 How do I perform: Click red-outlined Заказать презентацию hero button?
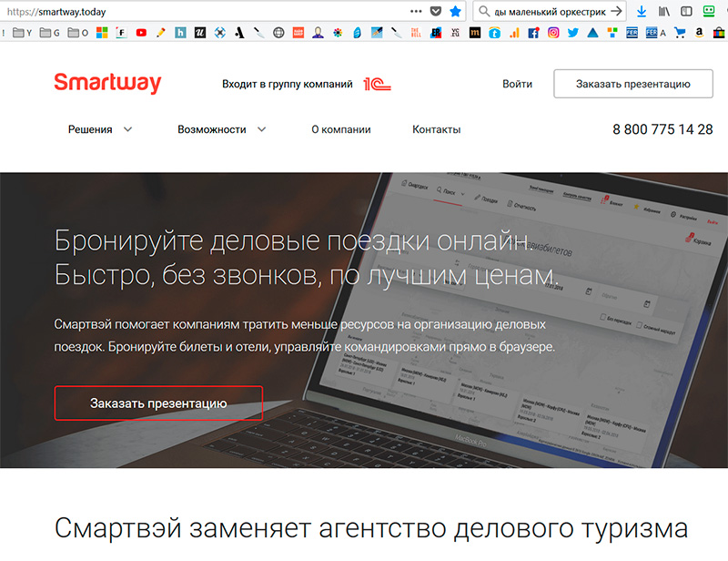click(158, 403)
